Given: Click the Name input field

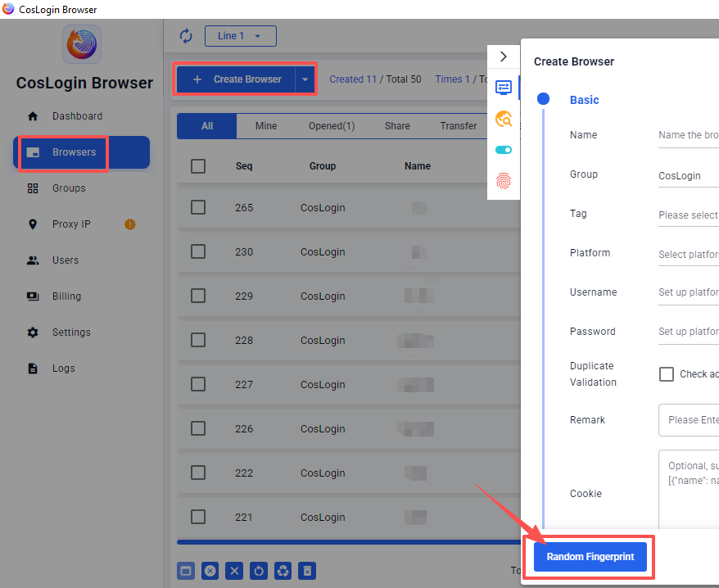Looking at the screenshot, I should pos(688,136).
